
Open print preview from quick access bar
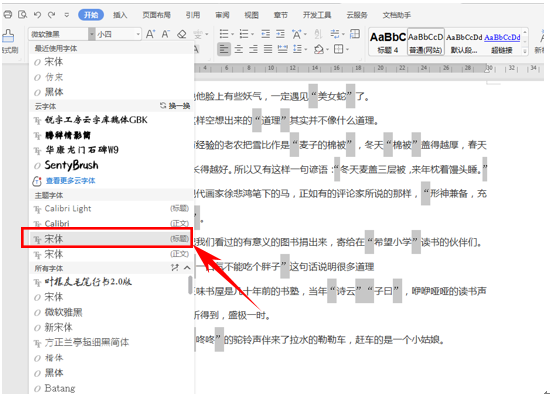click(x=23, y=14)
